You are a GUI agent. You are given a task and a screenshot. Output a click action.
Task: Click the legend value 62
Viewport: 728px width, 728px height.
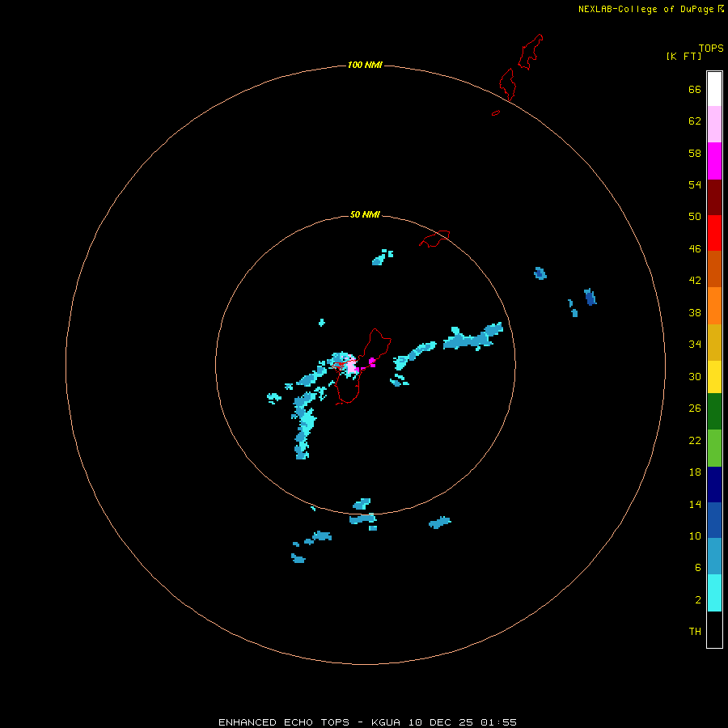[x=695, y=121]
